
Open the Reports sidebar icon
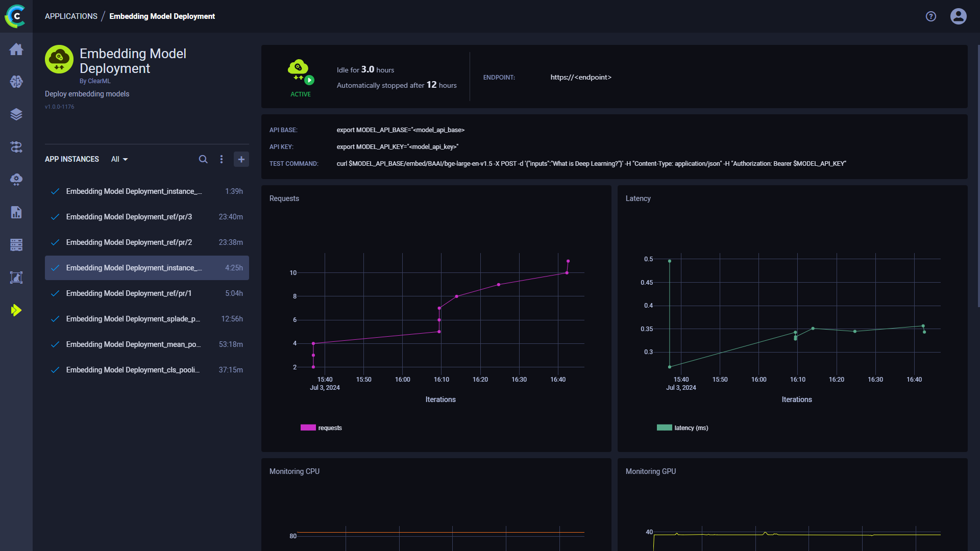tap(16, 212)
